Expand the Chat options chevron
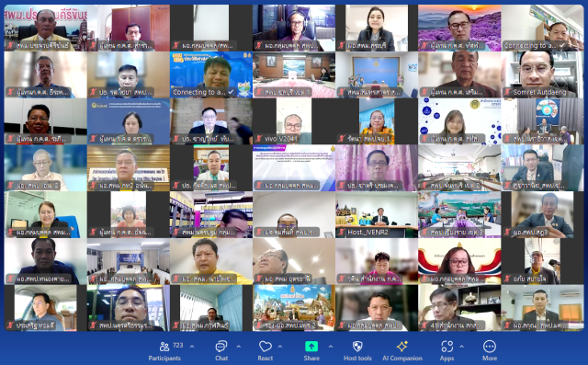The image size is (588, 365). pos(239,347)
